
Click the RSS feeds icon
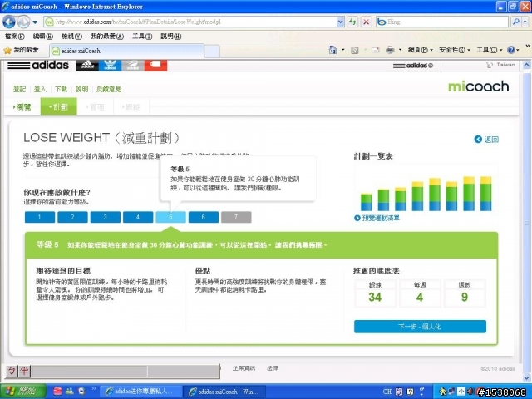pos(355,51)
